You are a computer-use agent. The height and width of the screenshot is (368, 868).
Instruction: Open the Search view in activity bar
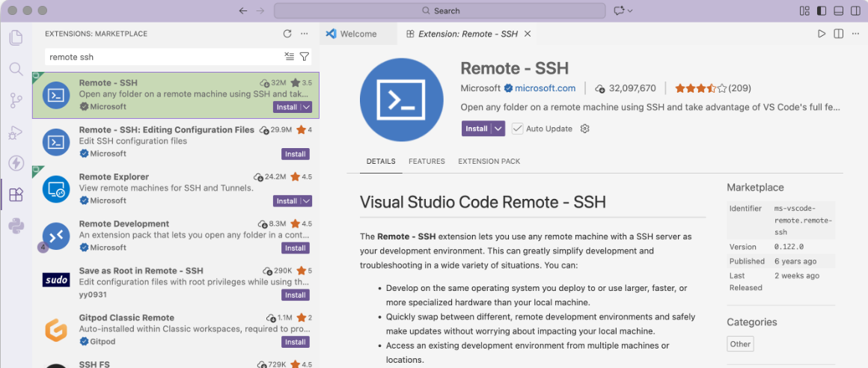16,69
